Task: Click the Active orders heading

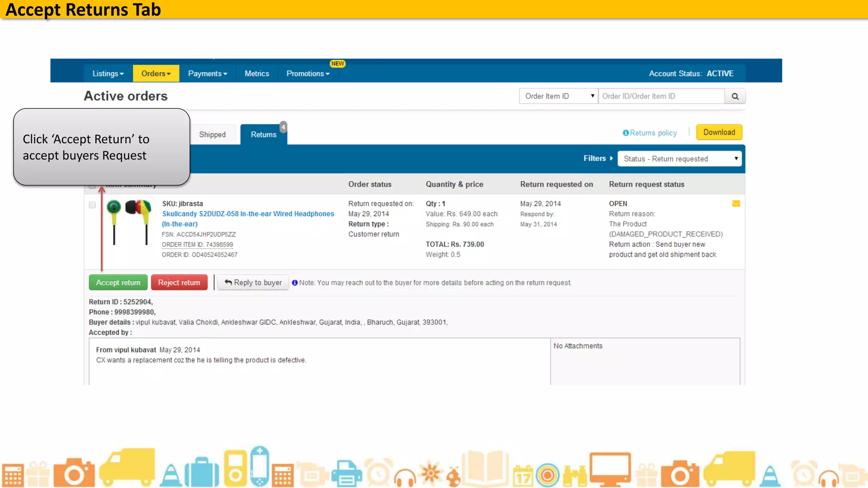Action: coord(125,96)
